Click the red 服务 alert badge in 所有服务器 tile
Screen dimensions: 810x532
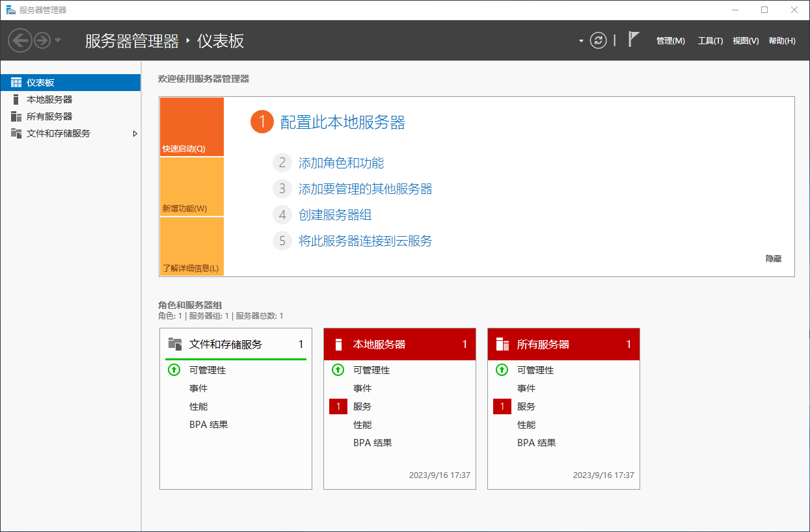pyautogui.click(x=502, y=406)
